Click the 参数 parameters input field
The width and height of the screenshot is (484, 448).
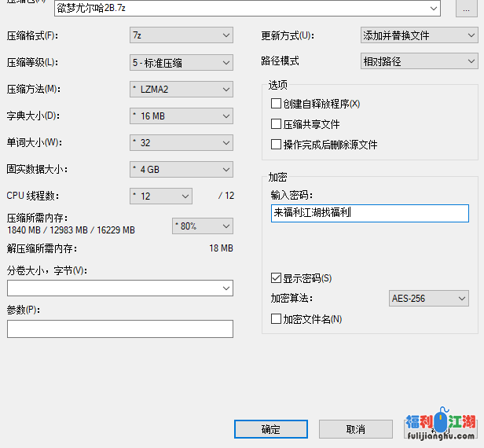click(x=120, y=329)
